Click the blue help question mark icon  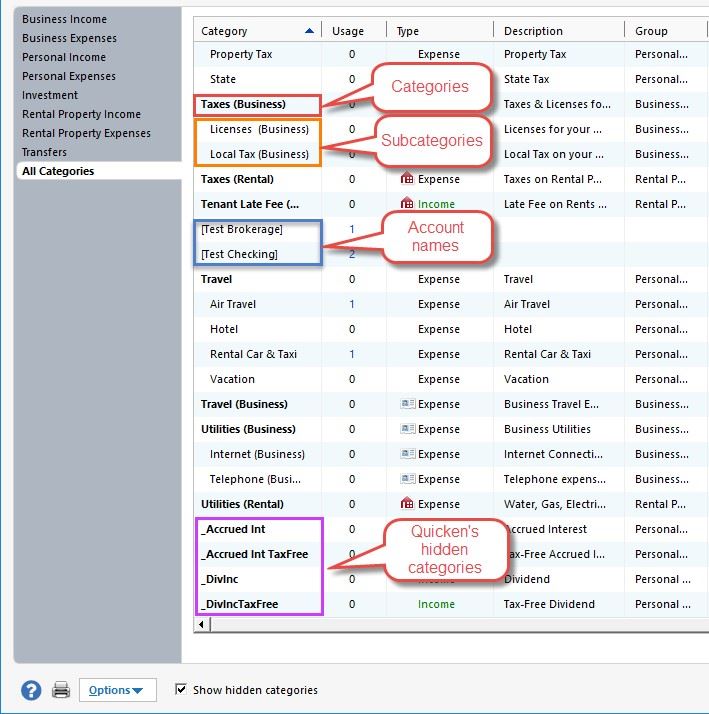pos(31,690)
